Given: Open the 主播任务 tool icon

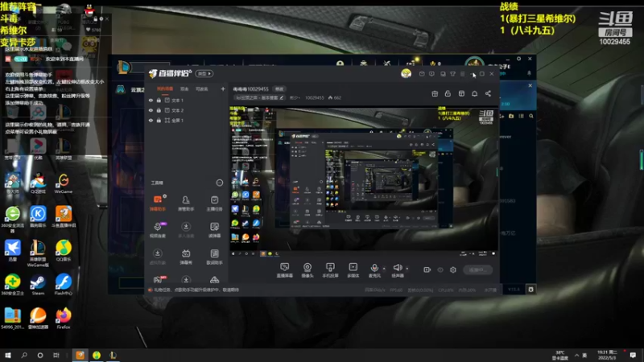Looking at the screenshot, I should tap(214, 204).
